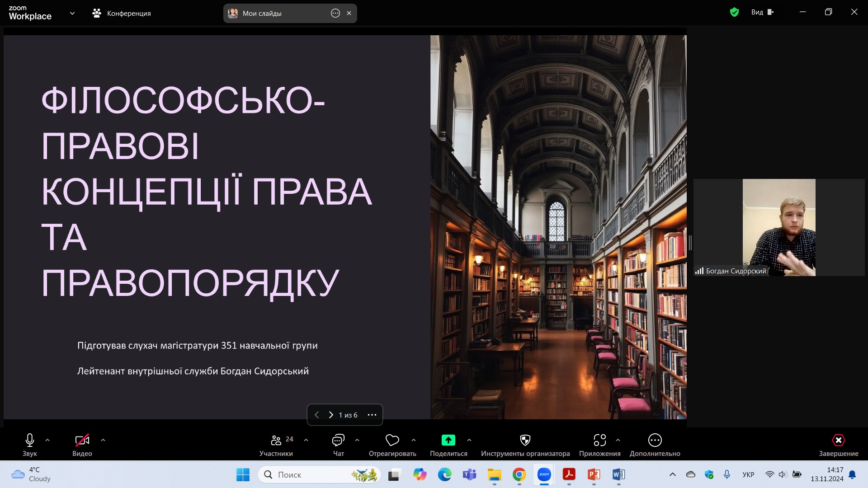Click Bogdan Sidorsky's video thumbnail

point(778,227)
